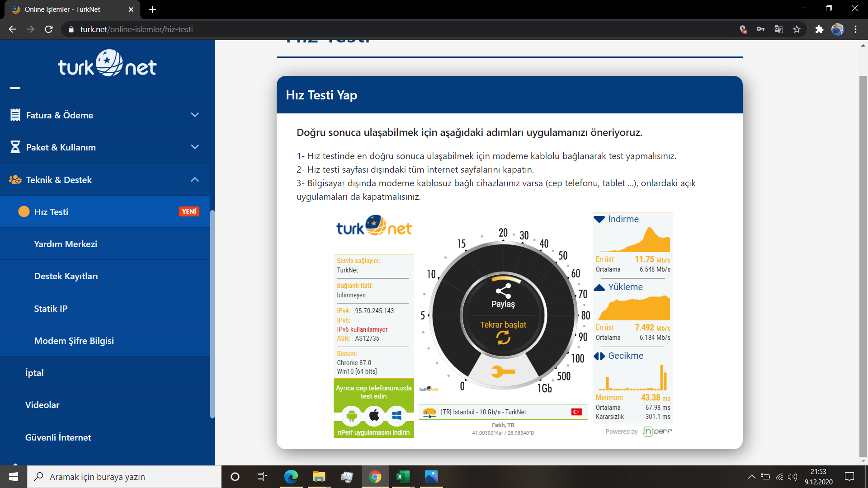Close the Online İşlemler tab
The width and height of the screenshot is (868, 488).
[x=131, y=9]
